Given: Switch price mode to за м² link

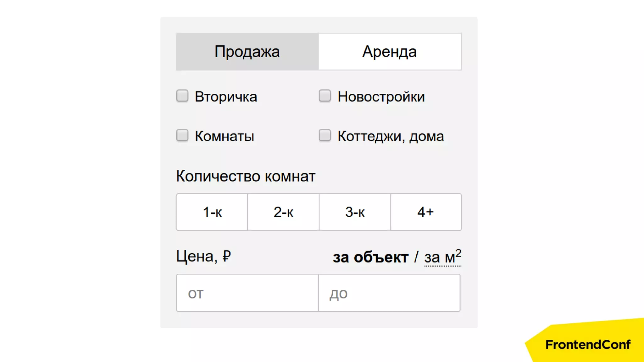Looking at the screenshot, I should tap(442, 257).
